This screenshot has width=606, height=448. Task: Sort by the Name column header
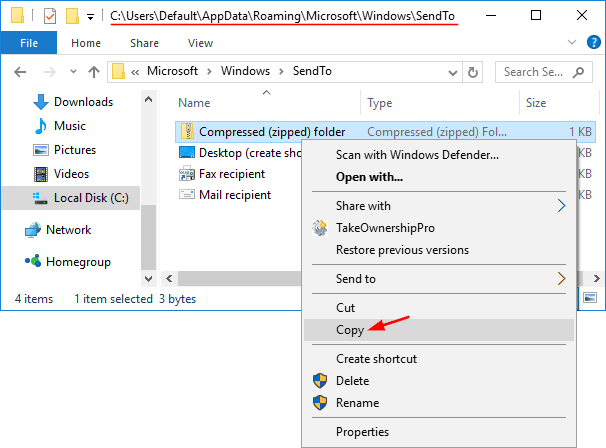194,103
